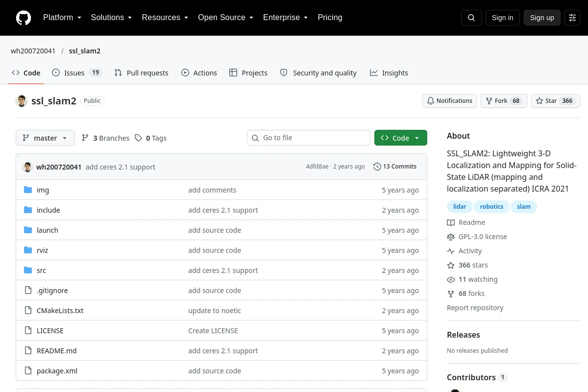Click the CMakeLists.txt file icon
Viewport: 588px width, 392px height.
point(28,311)
